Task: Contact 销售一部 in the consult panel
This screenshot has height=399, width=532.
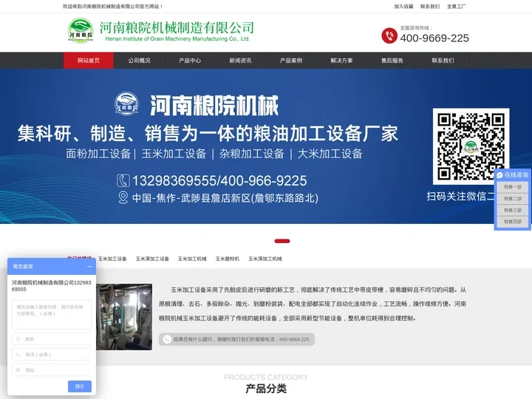Action: coord(512,187)
